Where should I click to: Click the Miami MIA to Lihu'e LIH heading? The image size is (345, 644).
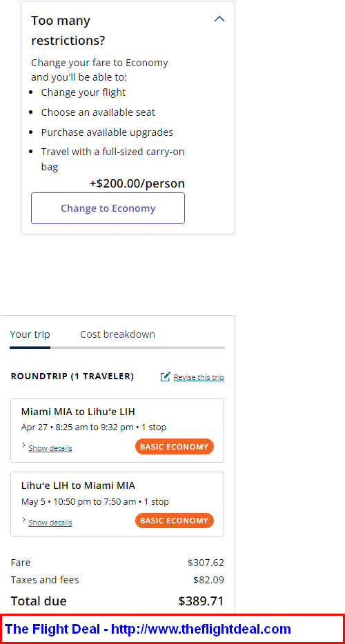pos(78,412)
